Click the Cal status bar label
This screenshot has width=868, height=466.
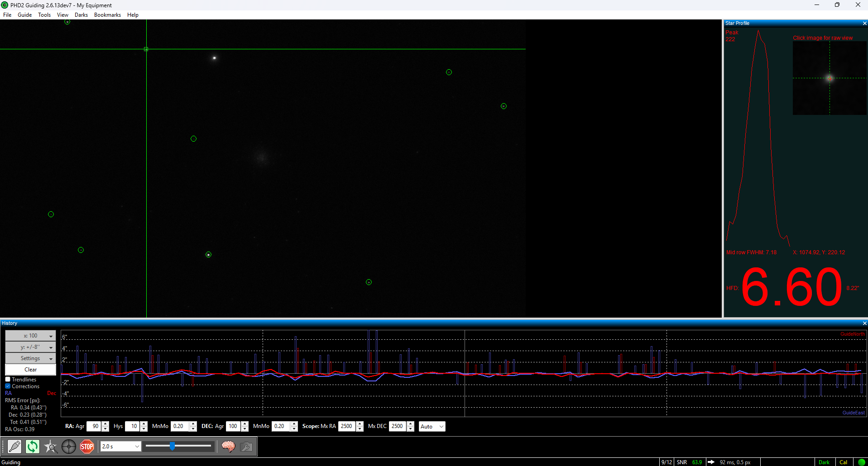click(844, 462)
